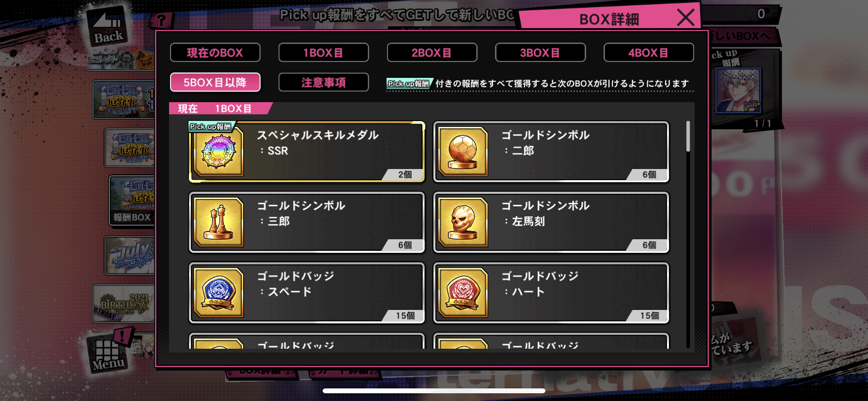Select the 5BOX目以降 tab

[x=215, y=82]
